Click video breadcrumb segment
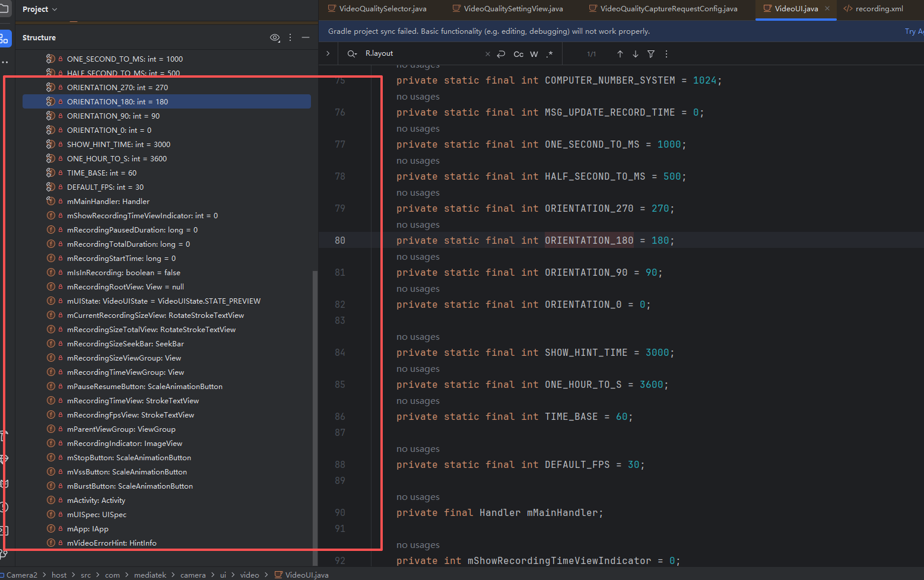 pos(249,575)
